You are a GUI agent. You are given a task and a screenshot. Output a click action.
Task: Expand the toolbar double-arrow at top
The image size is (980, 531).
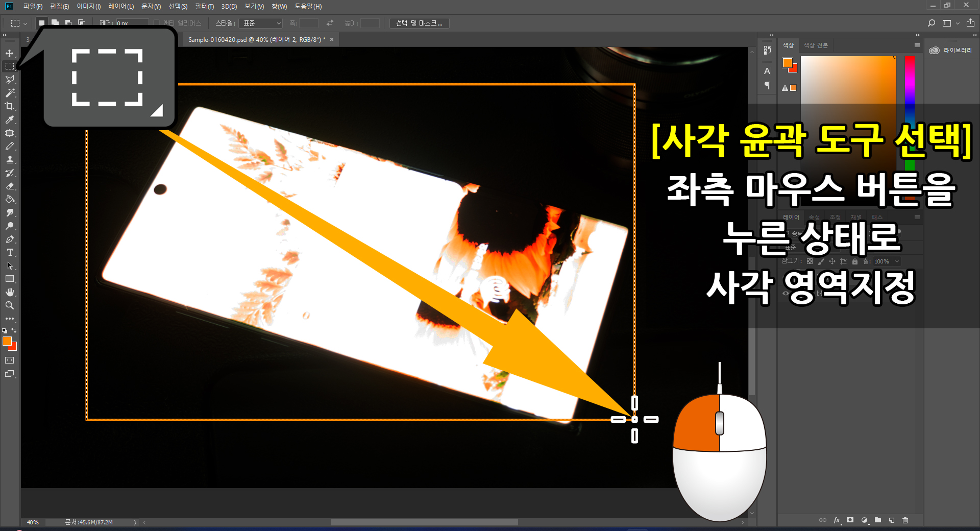point(5,35)
